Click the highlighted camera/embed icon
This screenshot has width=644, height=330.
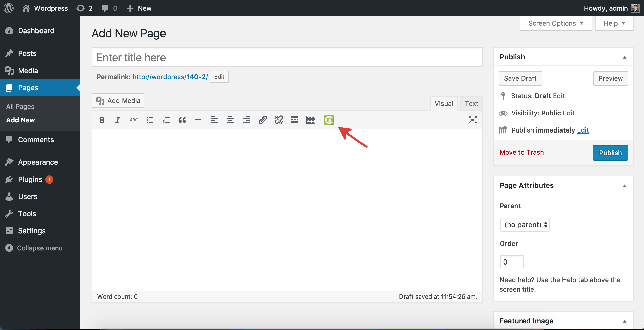tap(329, 120)
